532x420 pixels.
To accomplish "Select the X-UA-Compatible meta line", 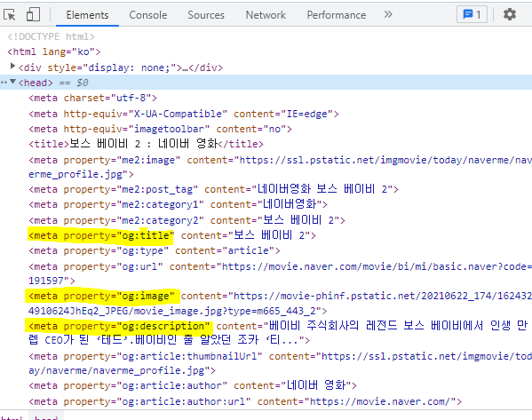I will (184, 114).
